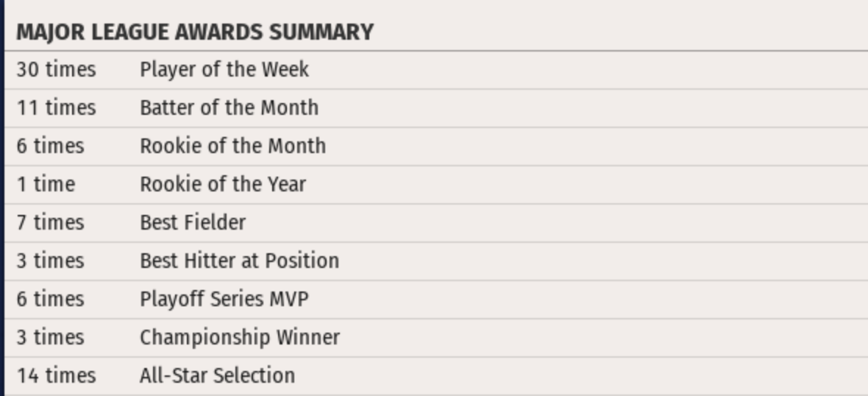Click the Major League Awards Summary heading

[x=195, y=32]
